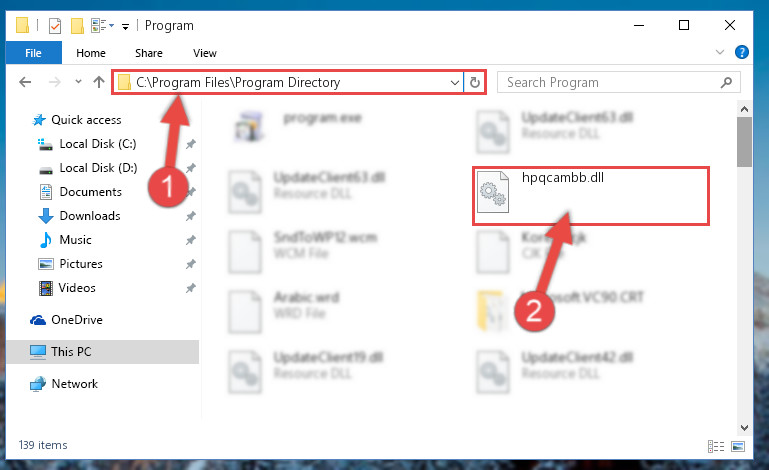Click the Back navigation arrow
Image resolution: width=769 pixels, height=470 pixels.
[25, 82]
